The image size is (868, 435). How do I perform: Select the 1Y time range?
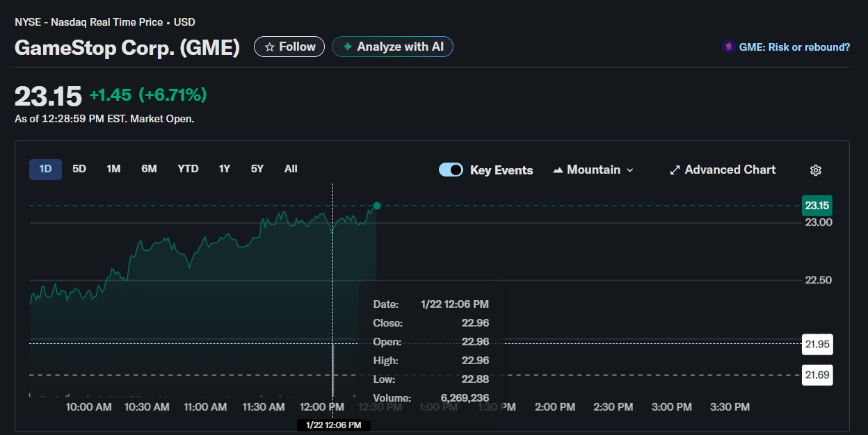pyautogui.click(x=224, y=169)
